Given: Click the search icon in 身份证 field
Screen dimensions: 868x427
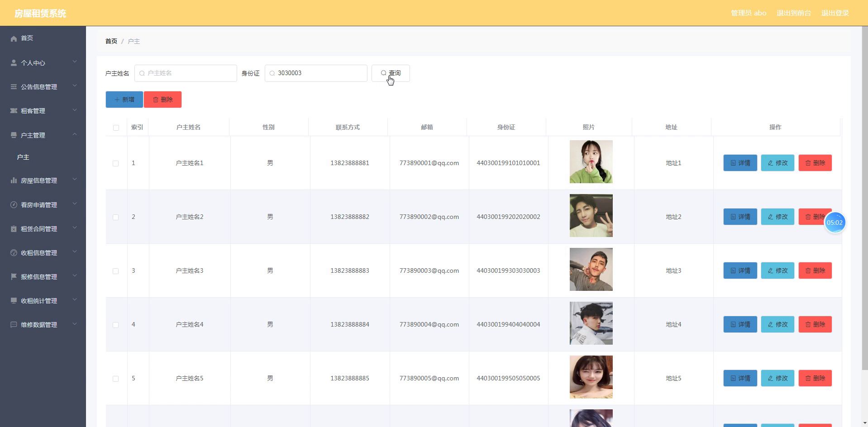Looking at the screenshot, I should click(x=272, y=73).
